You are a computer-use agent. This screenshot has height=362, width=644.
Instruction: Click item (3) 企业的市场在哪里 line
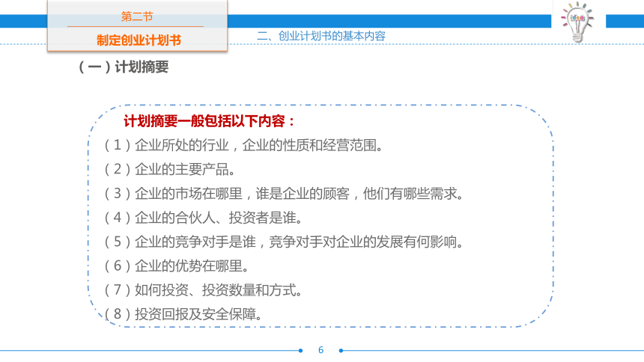pos(284,193)
